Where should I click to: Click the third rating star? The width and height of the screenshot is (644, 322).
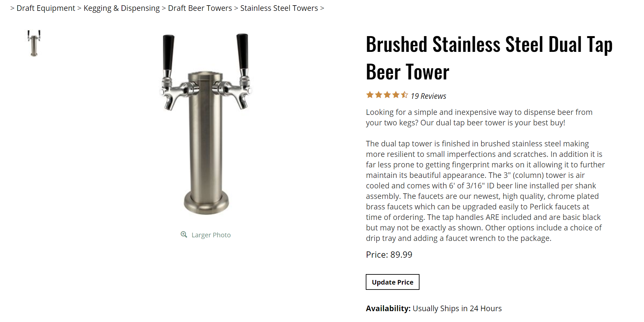pos(387,95)
